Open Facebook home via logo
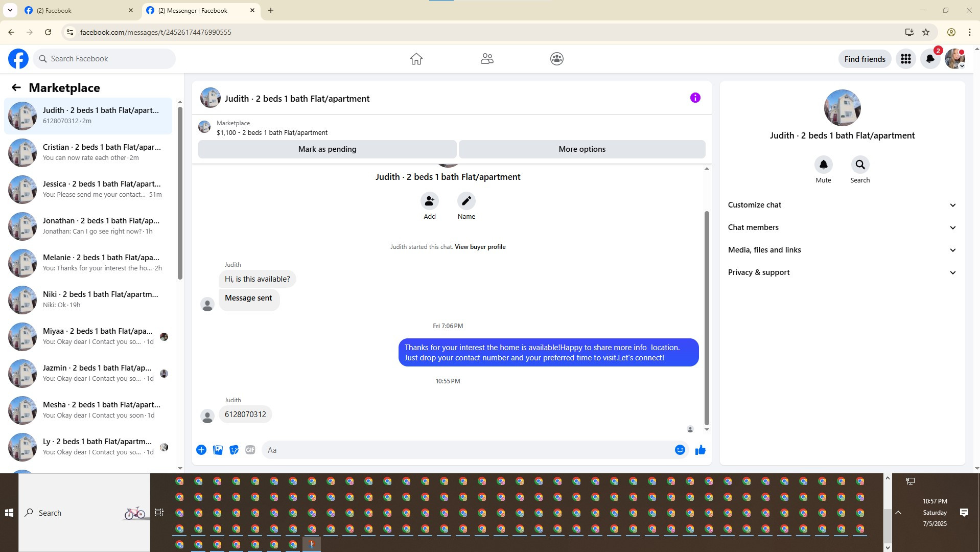This screenshot has height=552, width=980. tap(18, 59)
